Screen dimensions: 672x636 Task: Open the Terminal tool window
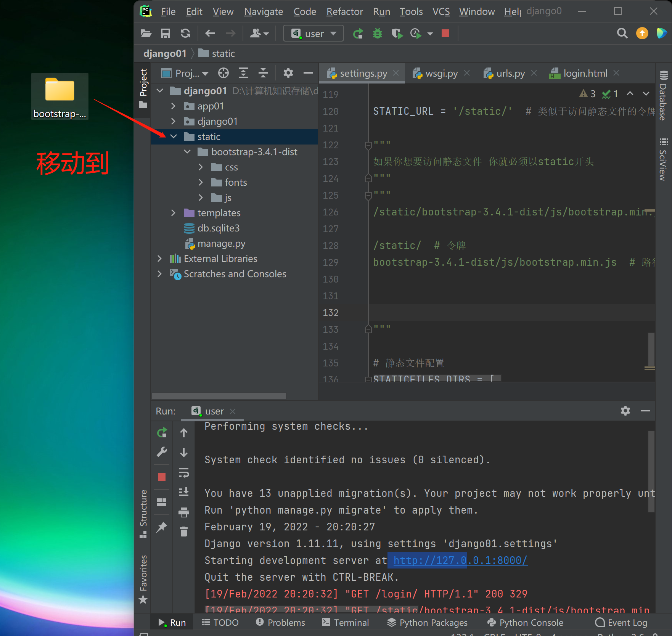coord(346,622)
